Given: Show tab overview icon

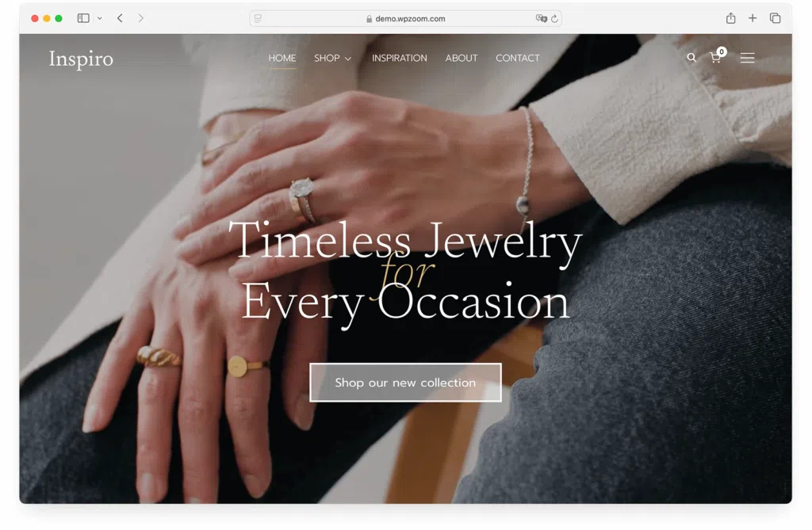Looking at the screenshot, I should click(775, 18).
